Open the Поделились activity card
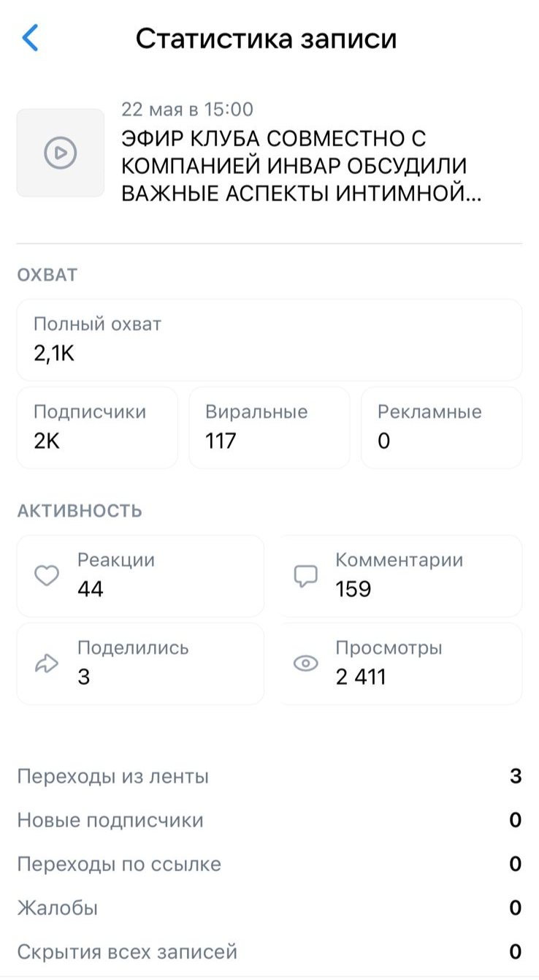Viewport: 539px width, 980px height. point(140,664)
